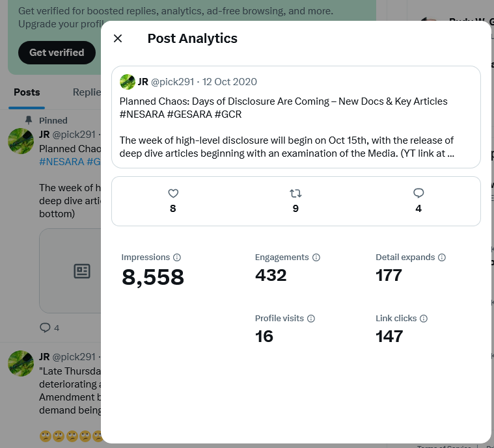Show info about Profile visits metric
This screenshot has width=494, height=448.
pos(311,319)
